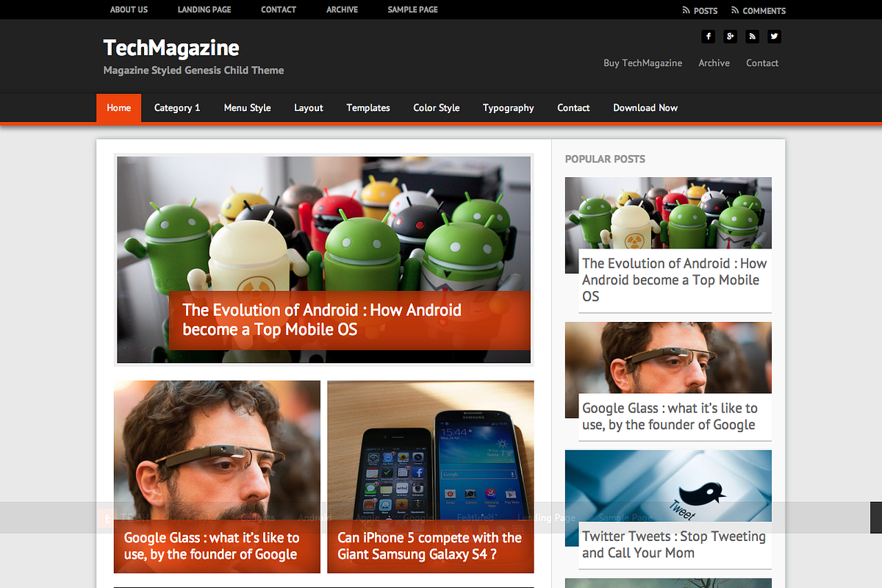Click the orange Google Glass headline under the large photo
The image size is (882, 588).
(x=212, y=546)
